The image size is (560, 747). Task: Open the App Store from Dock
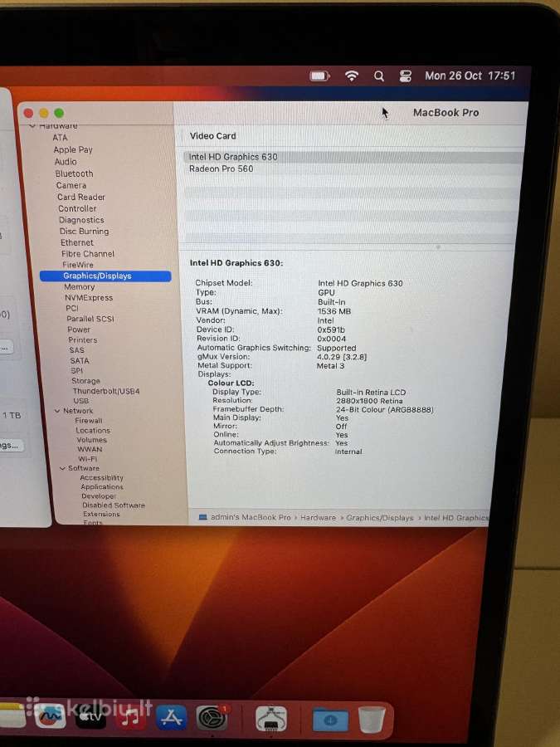172,719
